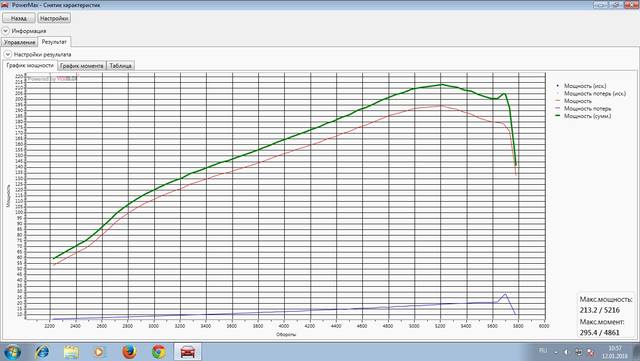Click the black dot marker of Мощность (исх.)
The height and width of the screenshot is (361, 640).
click(x=558, y=86)
